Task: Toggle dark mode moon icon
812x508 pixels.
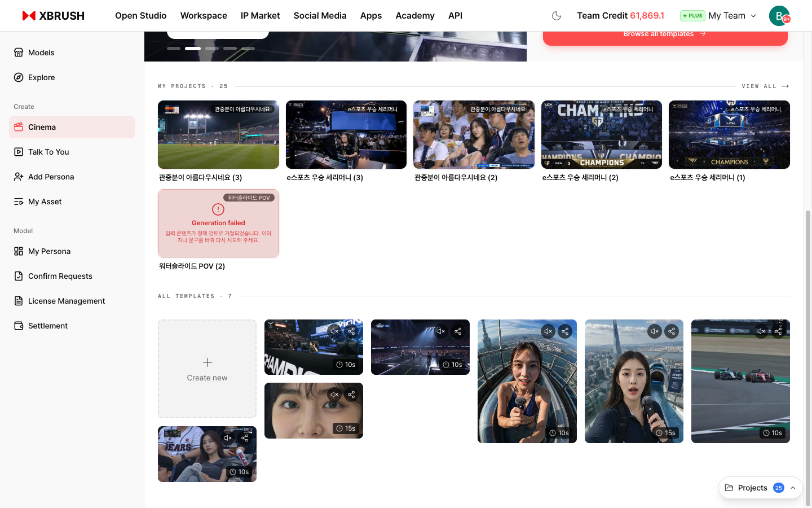Action: [557, 16]
